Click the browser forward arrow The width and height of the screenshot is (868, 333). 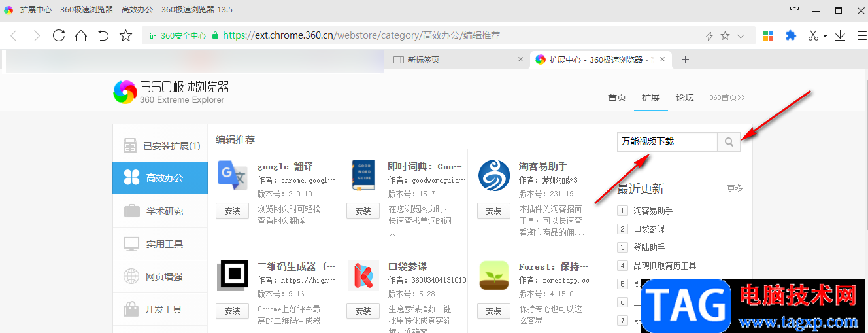36,35
